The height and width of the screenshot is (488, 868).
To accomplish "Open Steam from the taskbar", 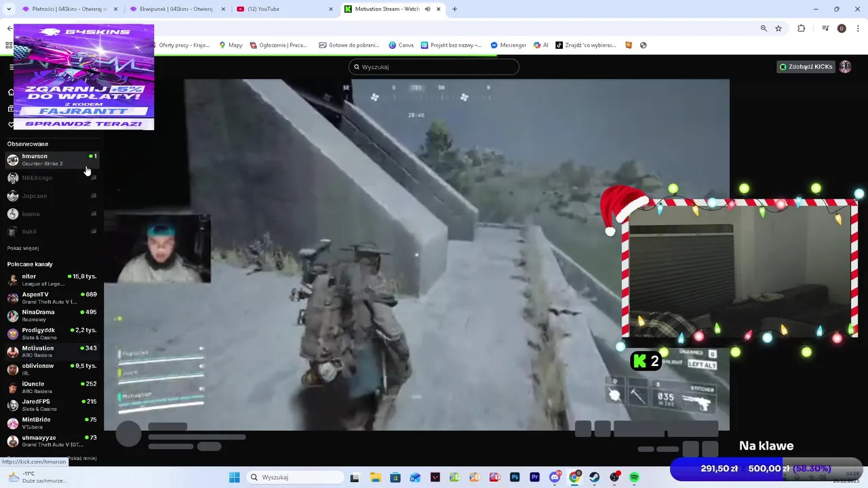I will (594, 477).
